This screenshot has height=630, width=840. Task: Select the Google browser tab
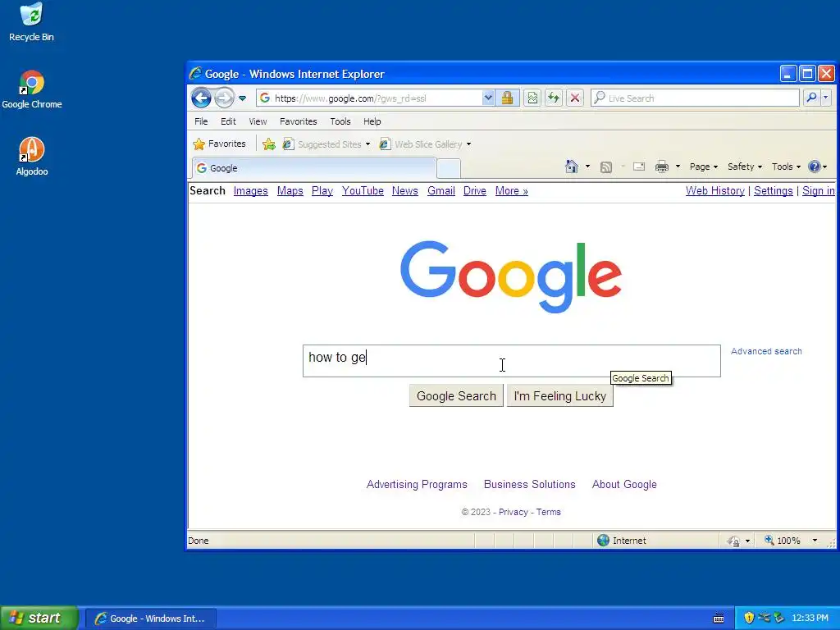[x=314, y=168]
